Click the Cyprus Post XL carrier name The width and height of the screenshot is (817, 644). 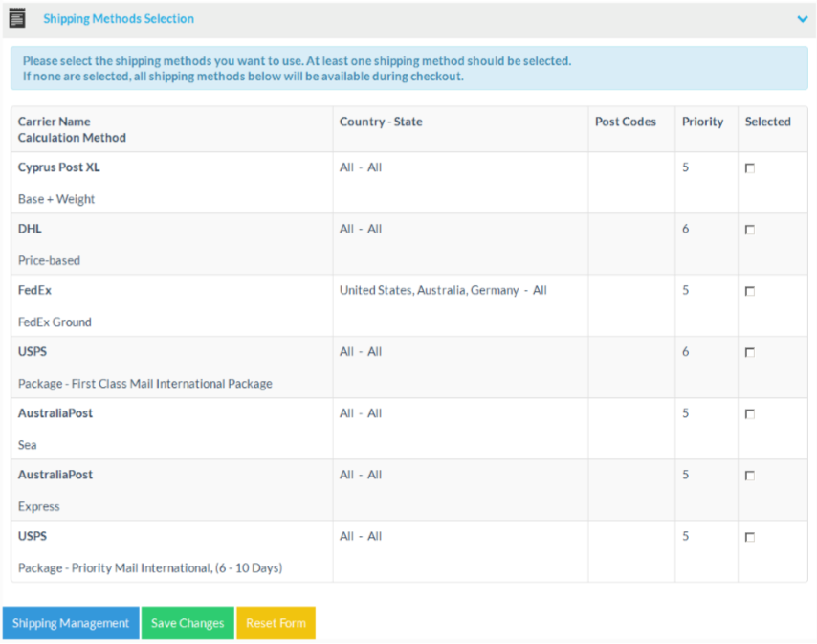pyautogui.click(x=59, y=167)
